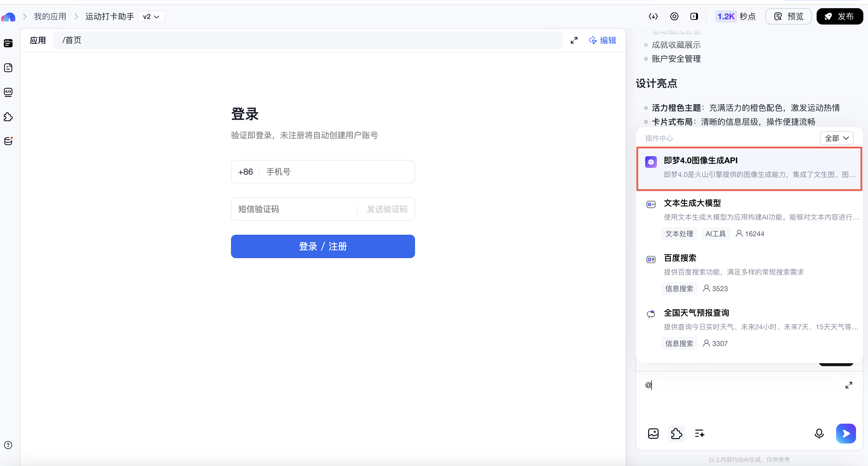Toggle the side panel icon in top bar
The image size is (868, 466).
click(x=694, y=17)
